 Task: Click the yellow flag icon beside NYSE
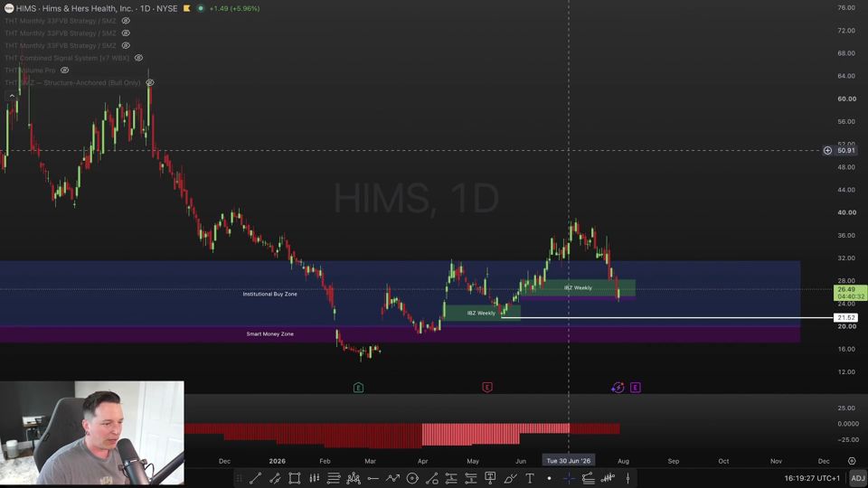click(x=187, y=8)
